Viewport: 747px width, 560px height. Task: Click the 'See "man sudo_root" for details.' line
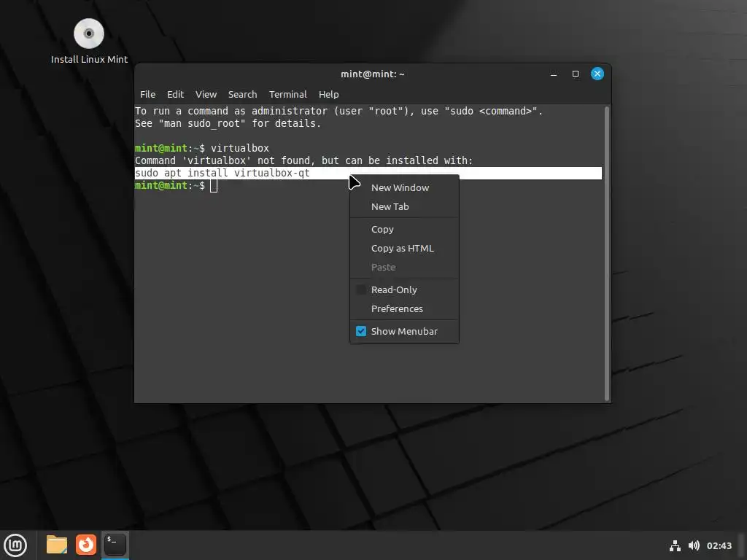click(228, 123)
